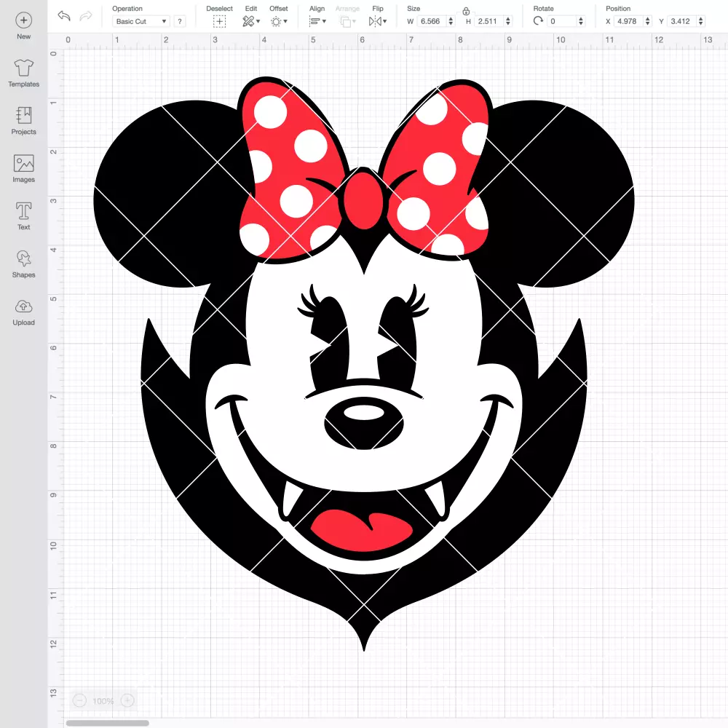The height and width of the screenshot is (728, 728).
Task: Open the Images library
Action: tap(23, 169)
